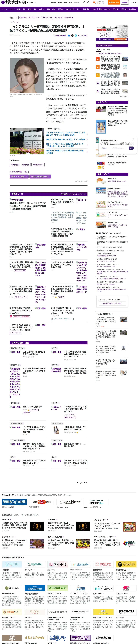Open the エンタメ・文化 nav item
The width and height of the screenshot is (138, 644).
(70, 9)
